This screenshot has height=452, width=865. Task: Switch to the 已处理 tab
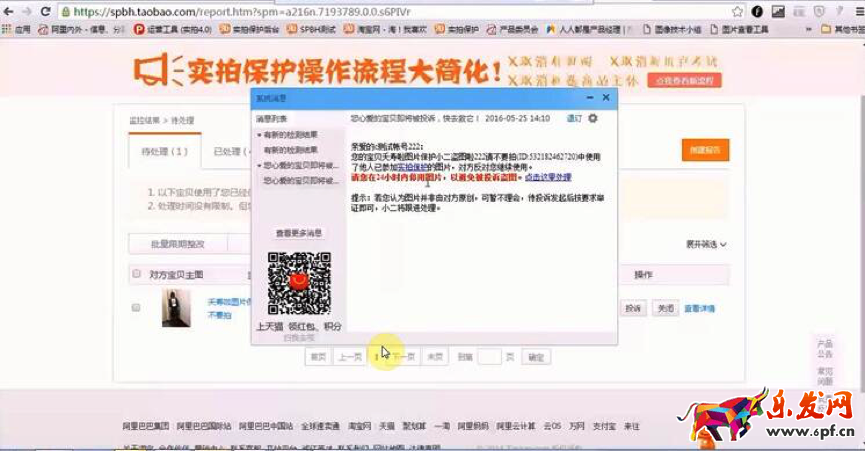[x=230, y=151]
